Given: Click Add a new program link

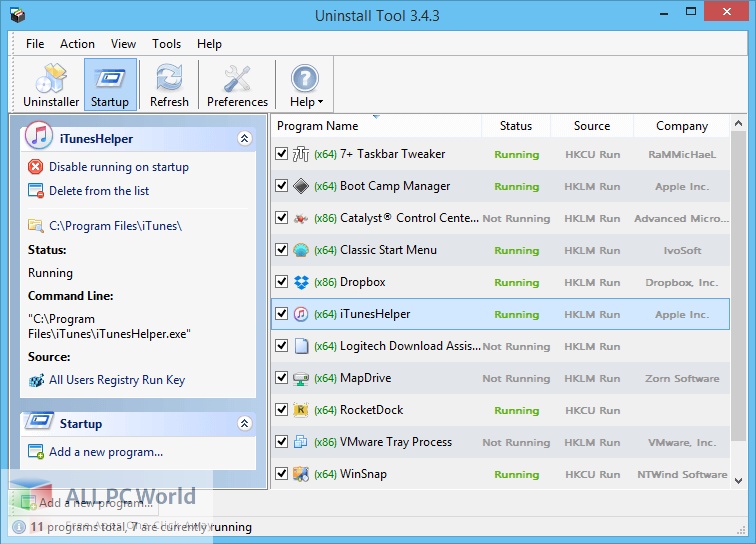Looking at the screenshot, I should coord(106,452).
